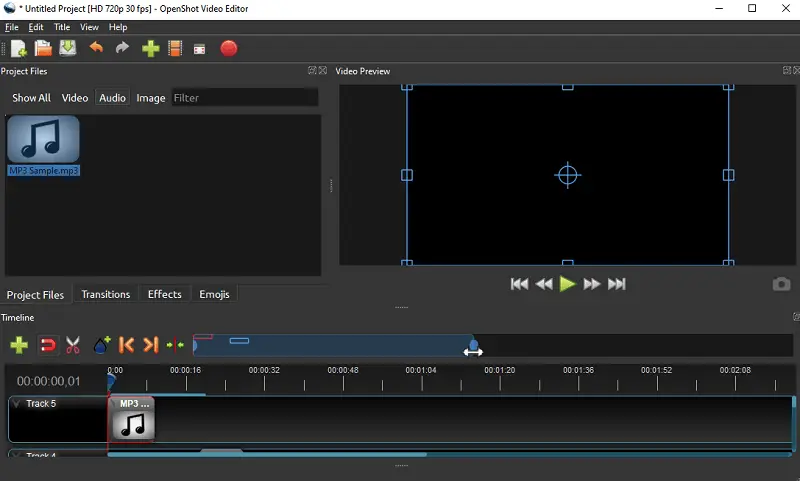
Task: Float the Project Files panel
Action: pos(312,70)
